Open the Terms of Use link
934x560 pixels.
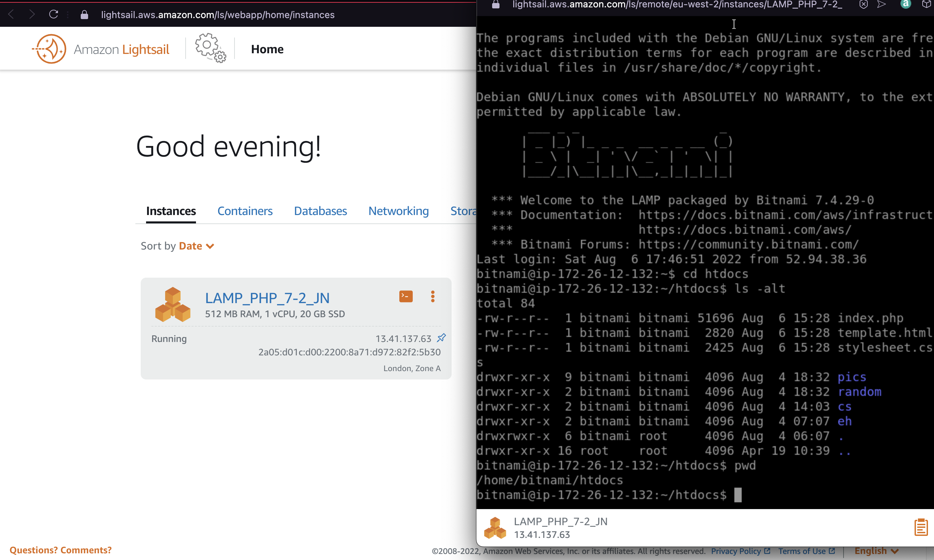pyautogui.click(x=806, y=551)
